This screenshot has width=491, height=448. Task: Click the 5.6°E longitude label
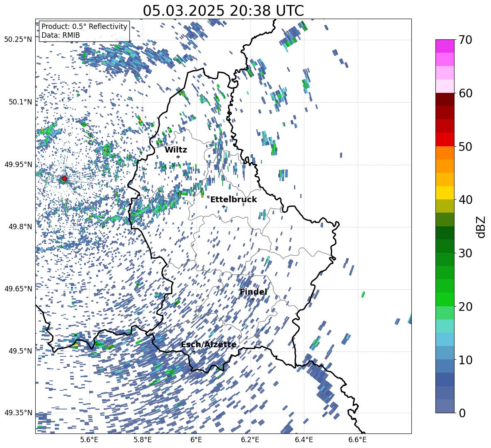tap(89, 440)
